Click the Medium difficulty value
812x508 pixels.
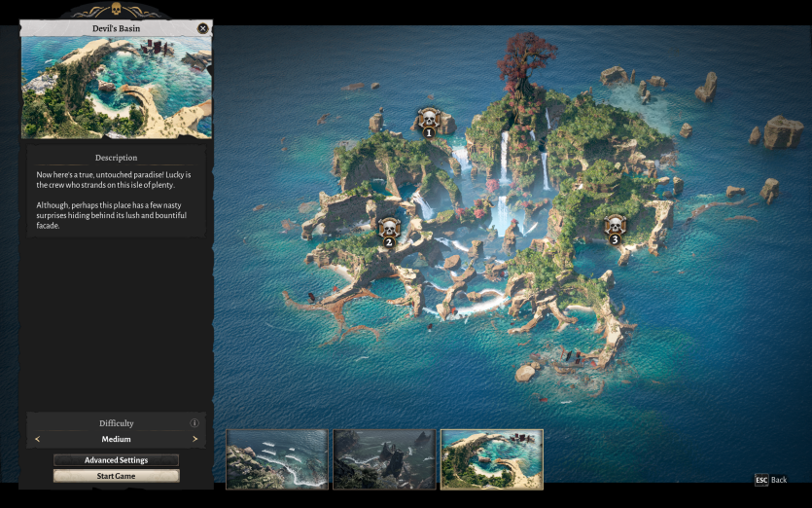(116, 439)
